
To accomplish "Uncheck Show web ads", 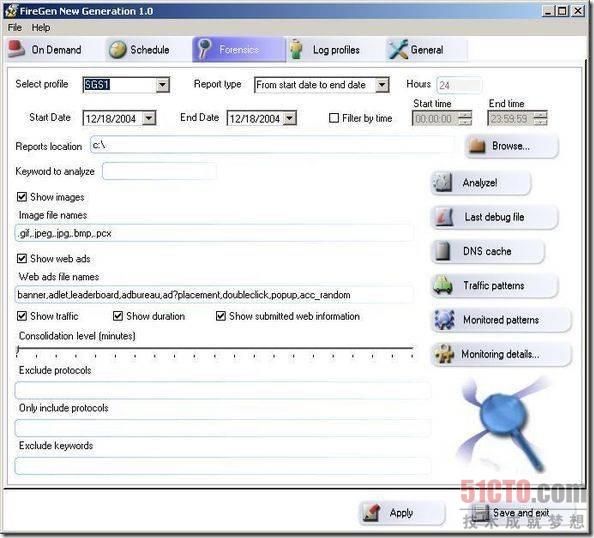I will (x=22, y=258).
